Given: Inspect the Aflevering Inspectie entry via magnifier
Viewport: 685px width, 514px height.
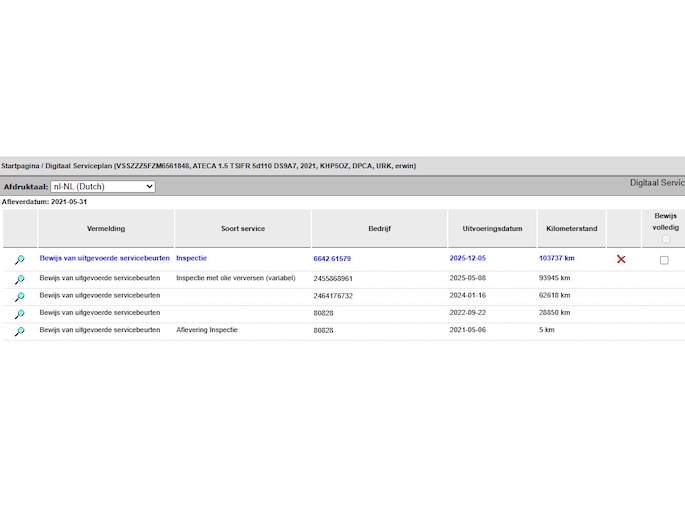Looking at the screenshot, I should (19, 331).
